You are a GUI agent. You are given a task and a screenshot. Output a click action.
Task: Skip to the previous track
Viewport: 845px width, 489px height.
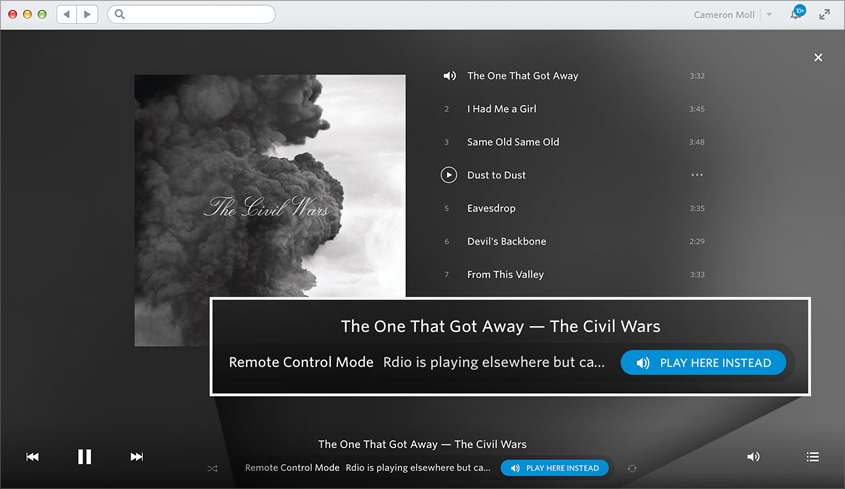[x=32, y=457]
